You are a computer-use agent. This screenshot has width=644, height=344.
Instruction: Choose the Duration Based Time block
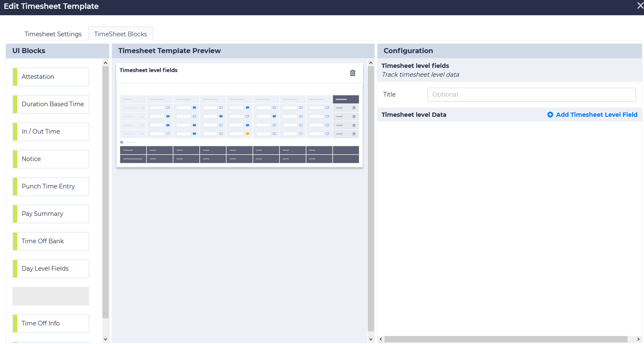51,104
